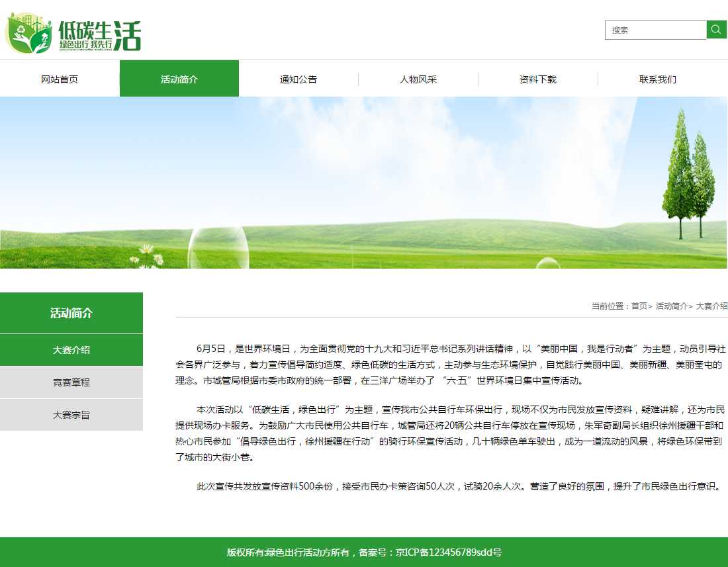Screen dimensions: 728x567
Task: Focus the 搜索 search input field
Action: [655, 30]
